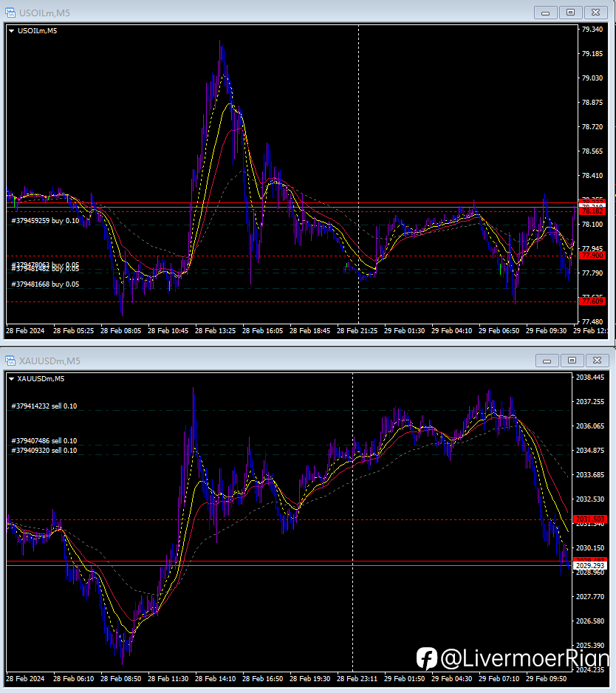Image resolution: width=616 pixels, height=693 pixels.
Task: Click 28 Feb 13:25 on USOIL time axis
Action: tap(215, 330)
